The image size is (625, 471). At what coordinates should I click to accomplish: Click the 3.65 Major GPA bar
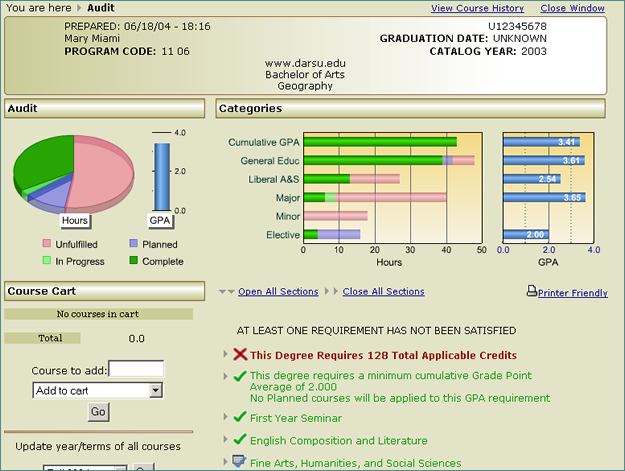544,197
